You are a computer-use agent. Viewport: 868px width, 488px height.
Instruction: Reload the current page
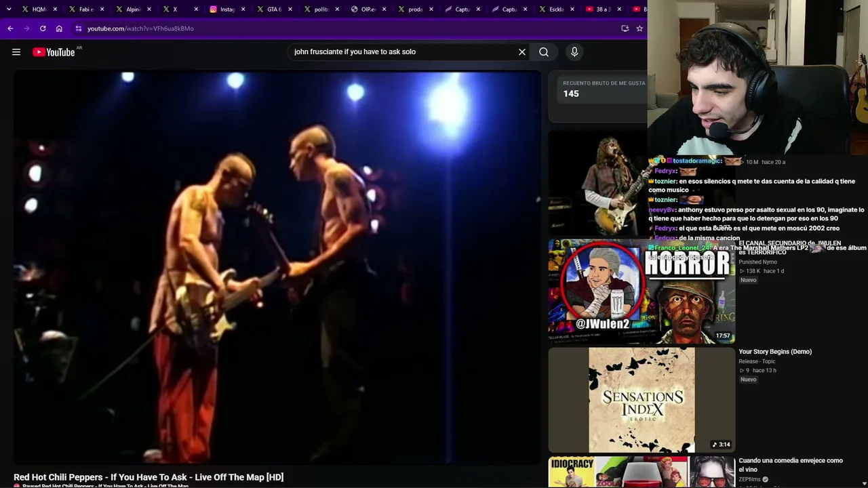(x=43, y=28)
